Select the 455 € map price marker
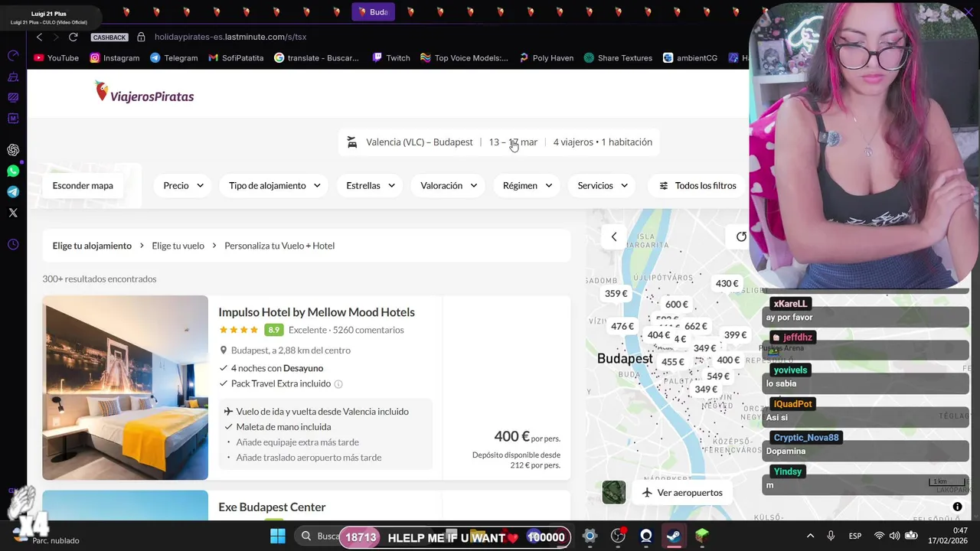 673,362
